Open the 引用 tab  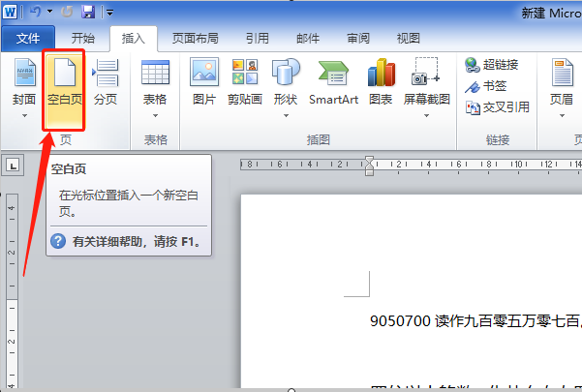point(258,38)
